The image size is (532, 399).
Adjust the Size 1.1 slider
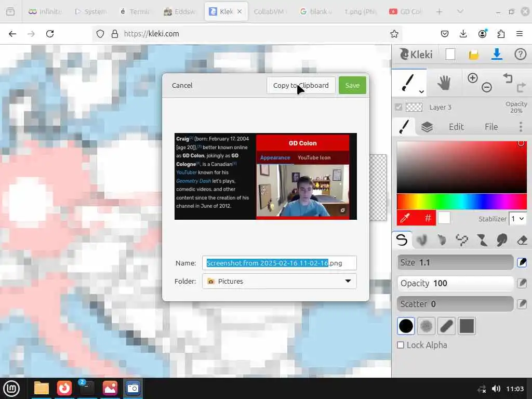(x=455, y=262)
